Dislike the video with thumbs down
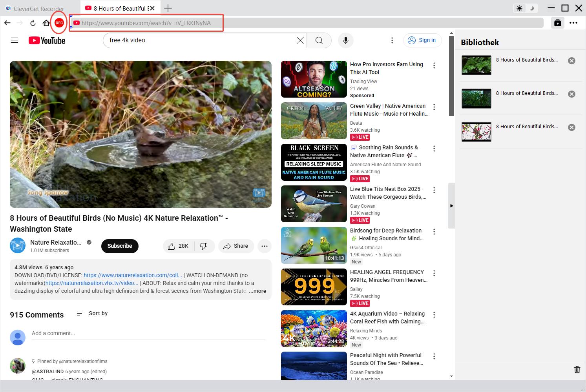This screenshot has height=392, width=586. (204, 246)
